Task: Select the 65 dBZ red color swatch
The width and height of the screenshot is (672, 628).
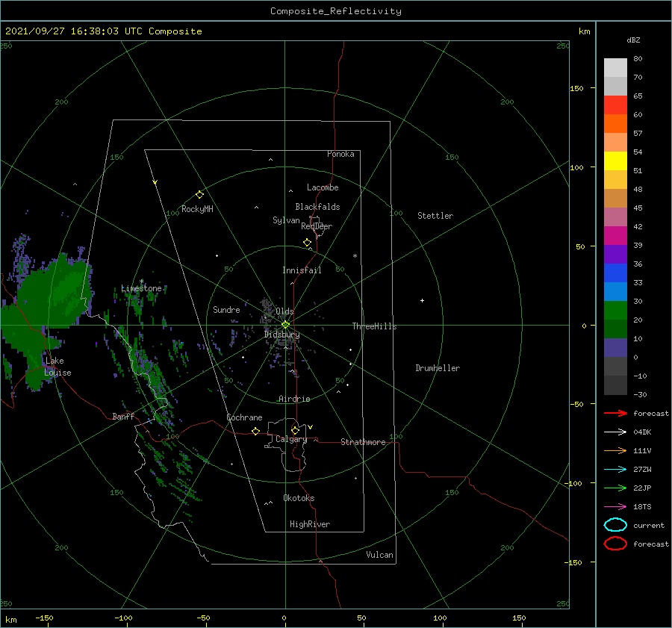Action: click(x=615, y=105)
